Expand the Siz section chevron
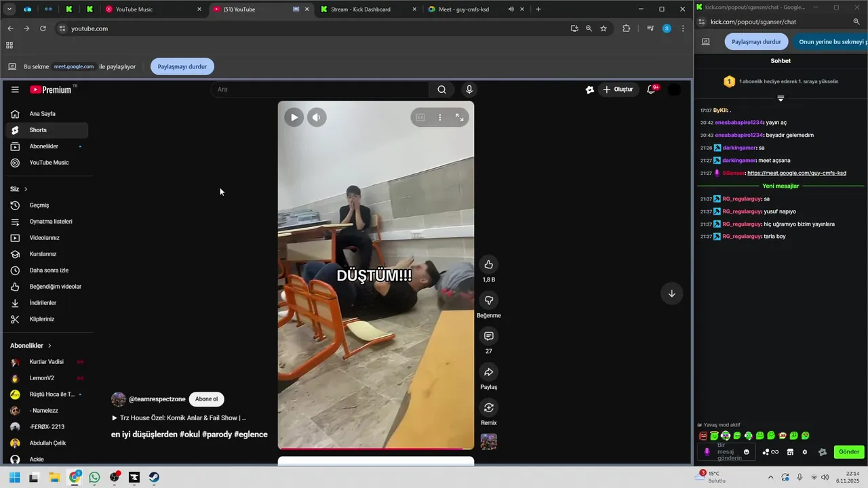Image resolution: width=868 pixels, height=488 pixels. pos(26,189)
